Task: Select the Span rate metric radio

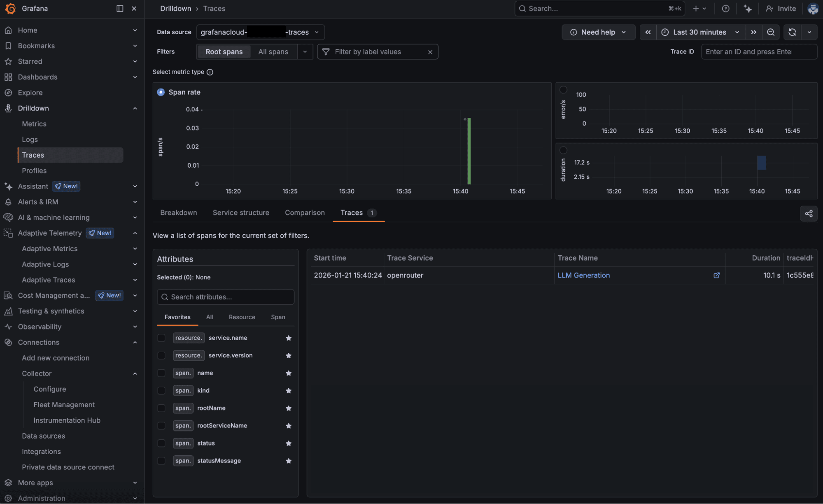Action: [x=161, y=92]
